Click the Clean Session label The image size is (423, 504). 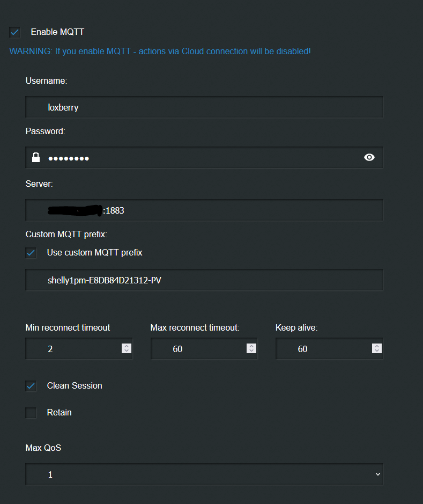[x=75, y=385]
